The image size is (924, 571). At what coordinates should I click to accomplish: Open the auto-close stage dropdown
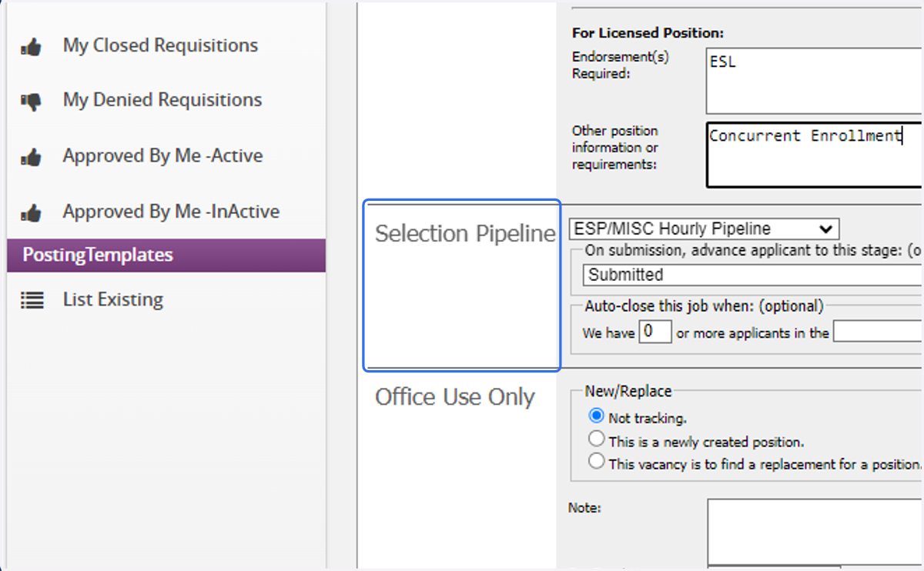point(878,332)
